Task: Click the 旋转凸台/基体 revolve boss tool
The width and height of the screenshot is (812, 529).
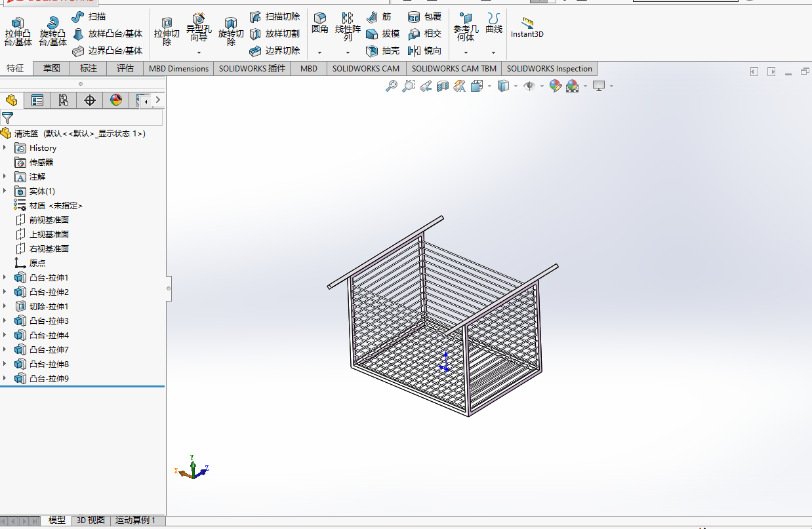Action: [52, 32]
